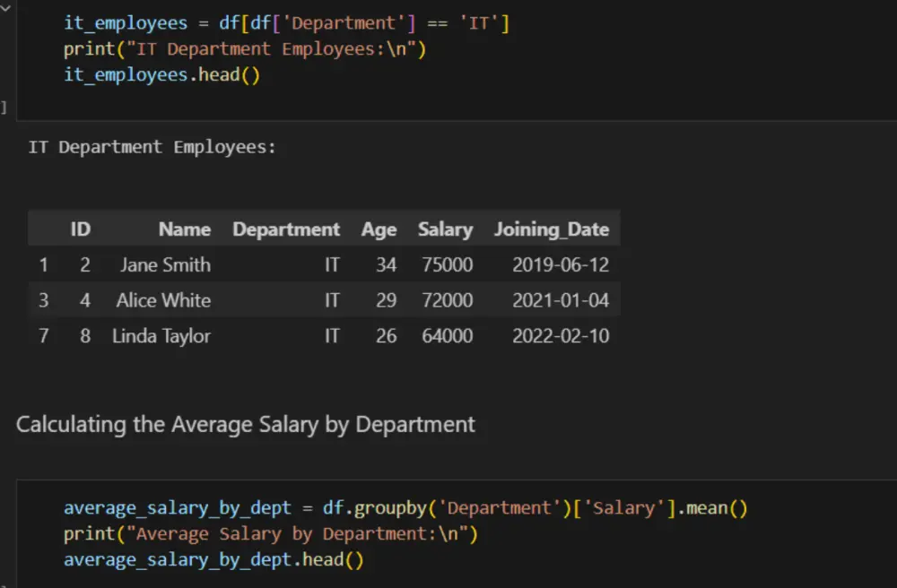897x588 pixels.
Task: Place cursor on the average_salary_by_dept assignment line
Action: click(176, 507)
